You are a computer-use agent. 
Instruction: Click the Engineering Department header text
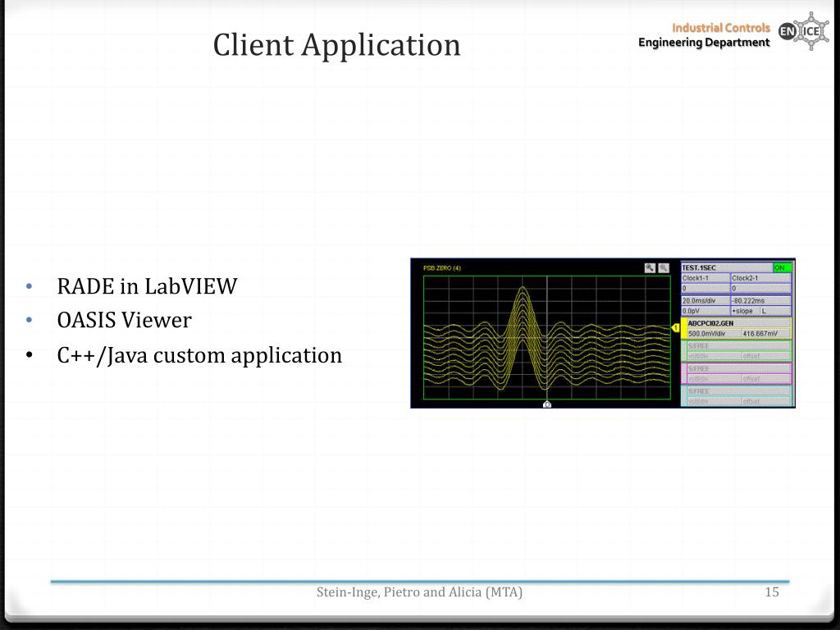(x=704, y=43)
